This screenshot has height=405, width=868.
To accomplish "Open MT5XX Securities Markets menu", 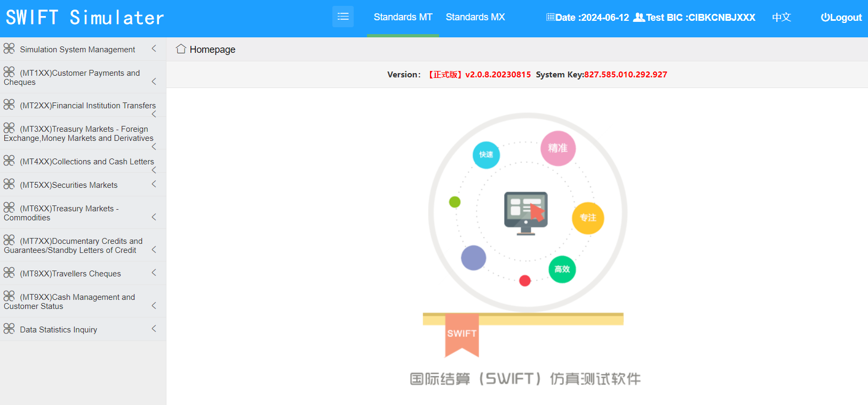I will 83,185.
